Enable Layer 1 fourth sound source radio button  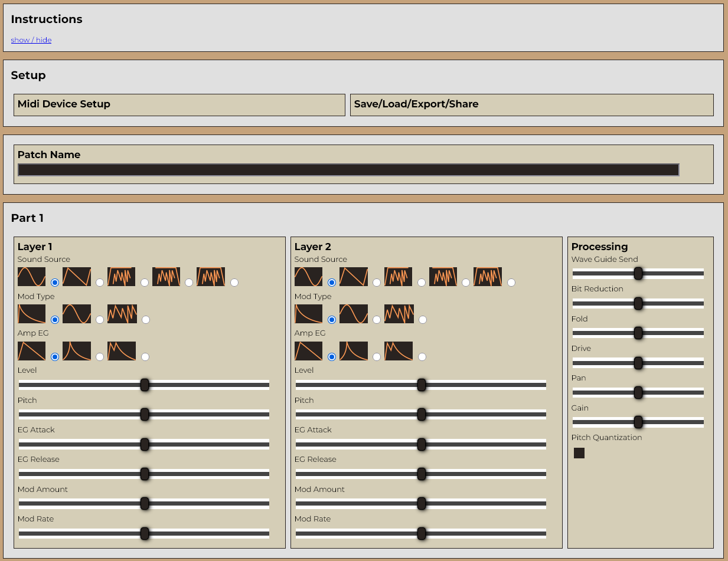189,283
